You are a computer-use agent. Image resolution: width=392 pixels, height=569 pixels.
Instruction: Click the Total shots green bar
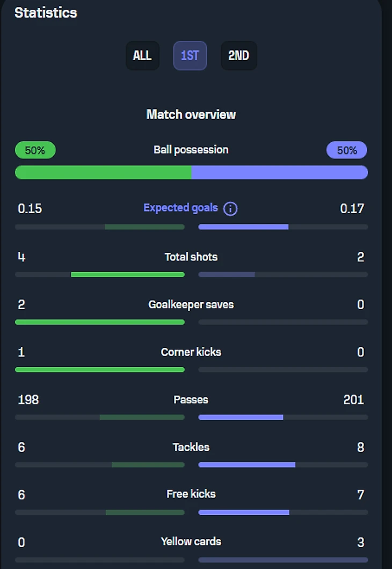pyautogui.click(x=127, y=274)
